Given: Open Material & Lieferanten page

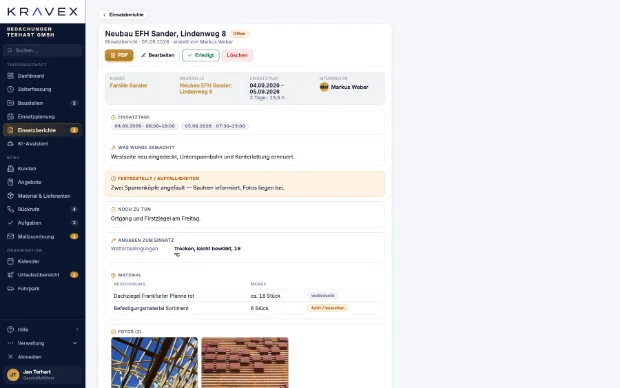Looking at the screenshot, I should pyautogui.click(x=42, y=196).
